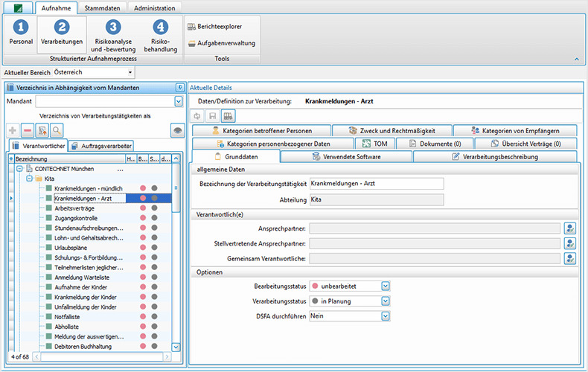Click the report icon in details toolbar
Viewport: 588px width, 372px height.
pyautogui.click(x=229, y=115)
